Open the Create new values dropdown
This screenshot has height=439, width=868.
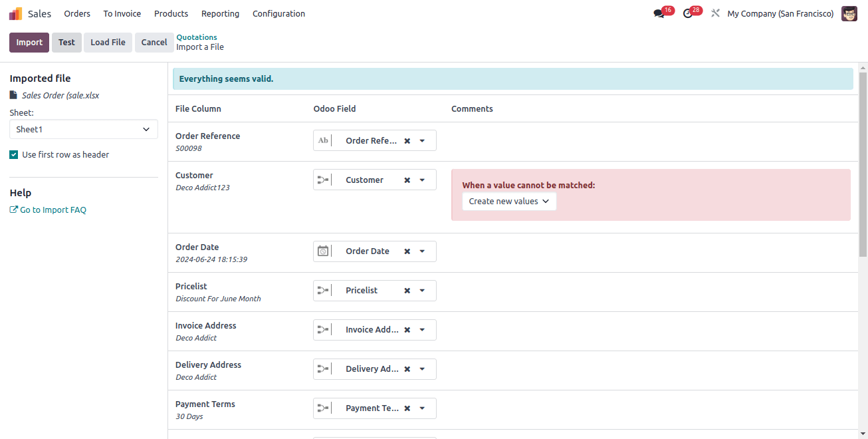pyautogui.click(x=509, y=202)
